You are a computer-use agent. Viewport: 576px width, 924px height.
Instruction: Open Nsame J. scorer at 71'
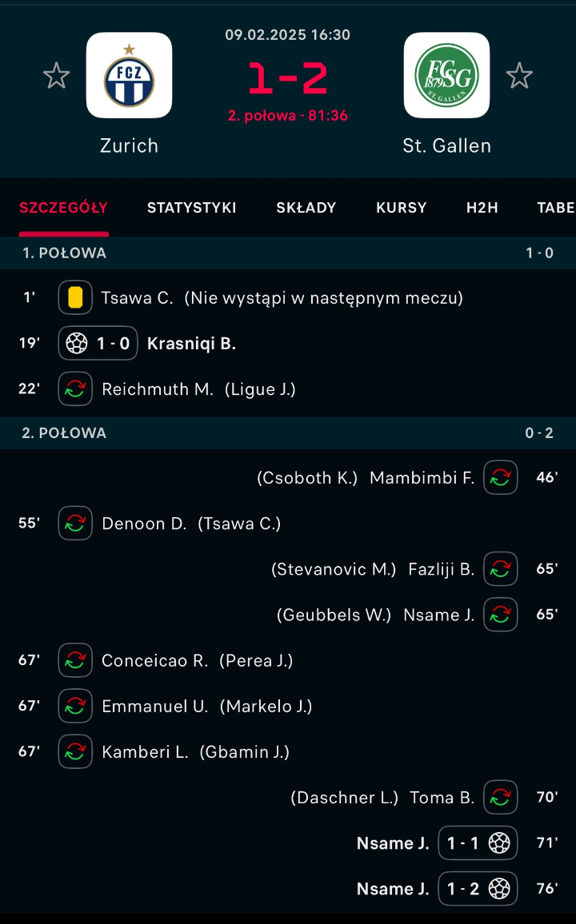tap(393, 843)
